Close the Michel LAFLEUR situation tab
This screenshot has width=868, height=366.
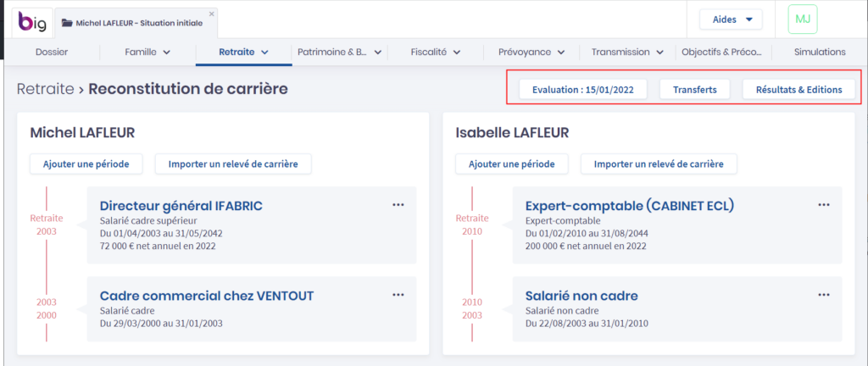(212, 14)
